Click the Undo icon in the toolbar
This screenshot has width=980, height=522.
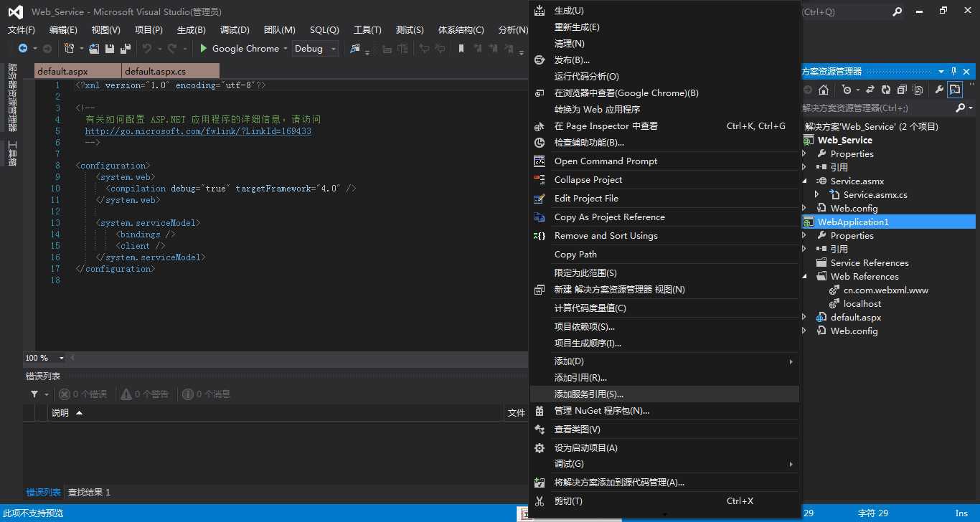click(x=146, y=48)
